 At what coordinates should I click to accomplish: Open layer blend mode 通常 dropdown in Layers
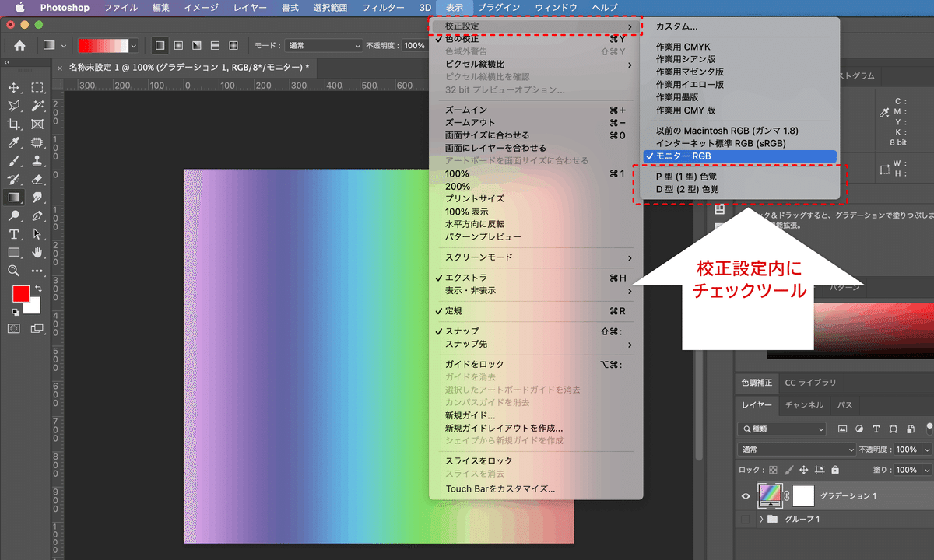coord(797,450)
